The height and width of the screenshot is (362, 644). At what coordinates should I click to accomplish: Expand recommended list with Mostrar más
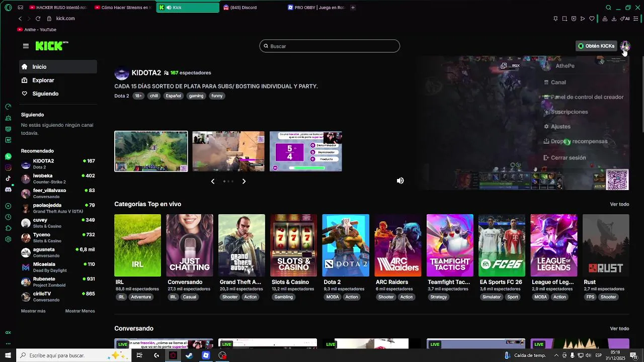point(33,311)
